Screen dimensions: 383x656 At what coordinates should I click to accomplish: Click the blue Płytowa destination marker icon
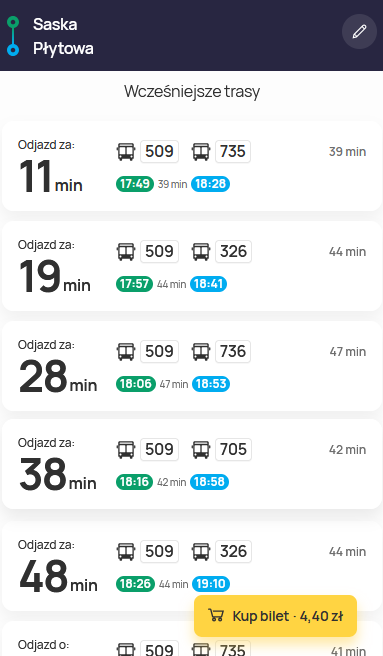point(13,50)
